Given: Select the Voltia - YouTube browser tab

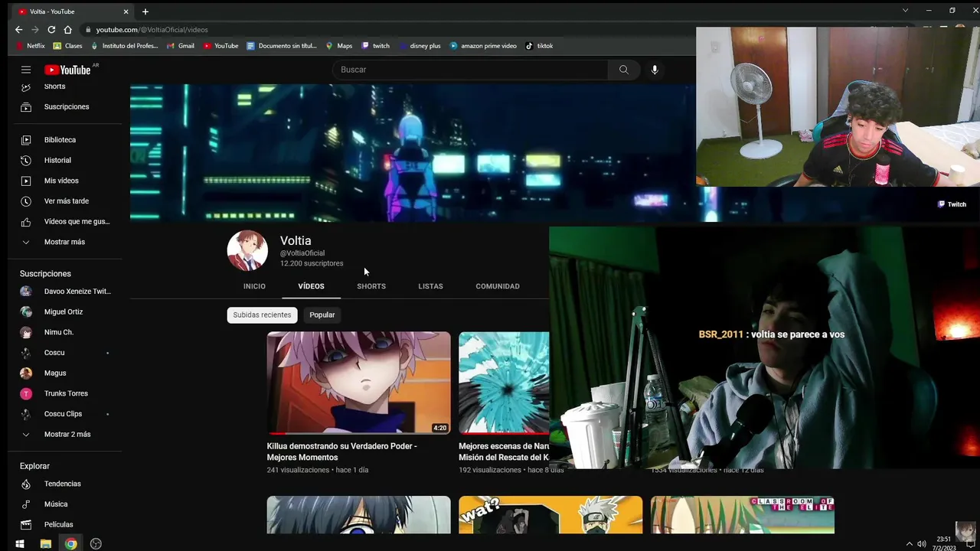Looking at the screenshot, I should (x=73, y=11).
